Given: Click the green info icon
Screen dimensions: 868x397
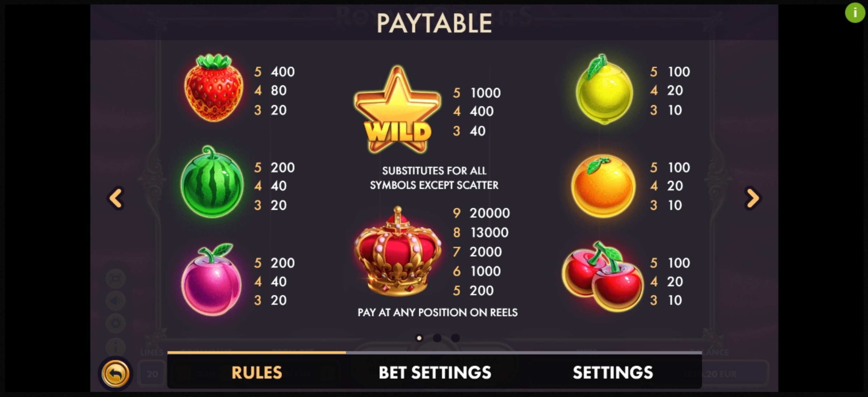Looking at the screenshot, I should [855, 13].
